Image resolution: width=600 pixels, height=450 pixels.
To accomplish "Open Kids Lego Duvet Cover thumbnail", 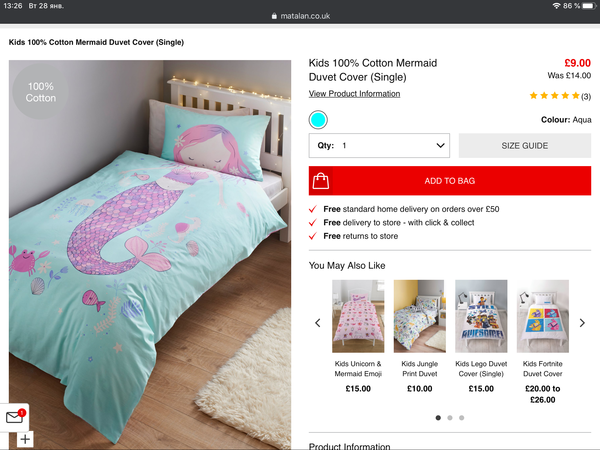I will pyautogui.click(x=481, y=316).
